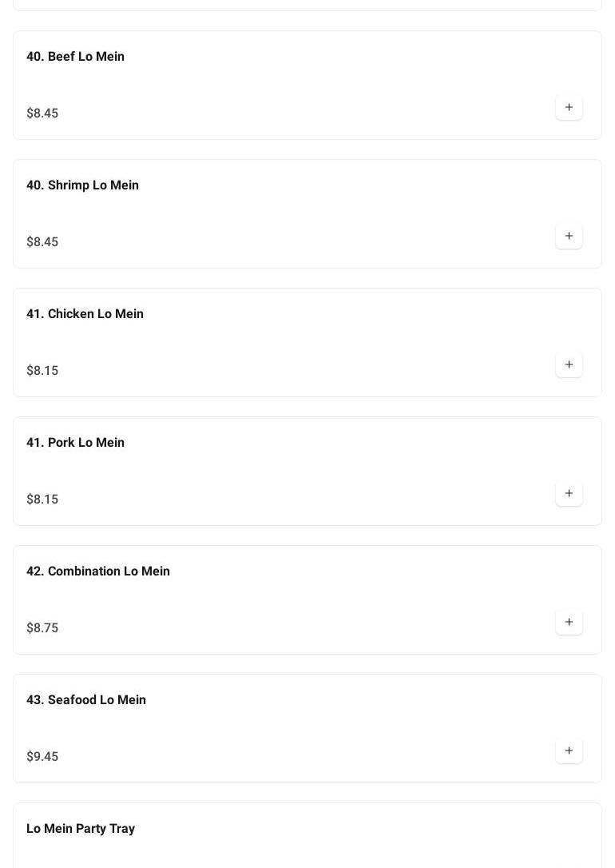
Task: Open the 42. Combination Lo Mein item
Action: point(97,571)
